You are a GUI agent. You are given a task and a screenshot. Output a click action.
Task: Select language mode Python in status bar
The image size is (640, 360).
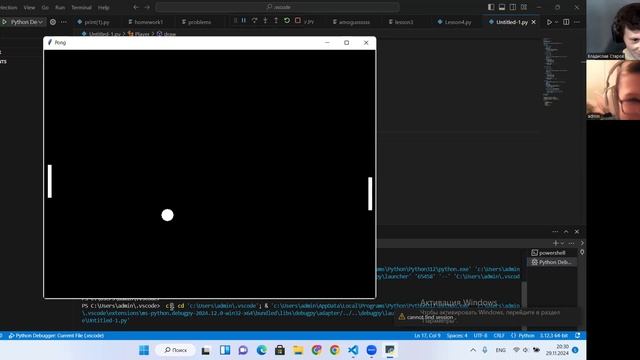pos(523,336)
